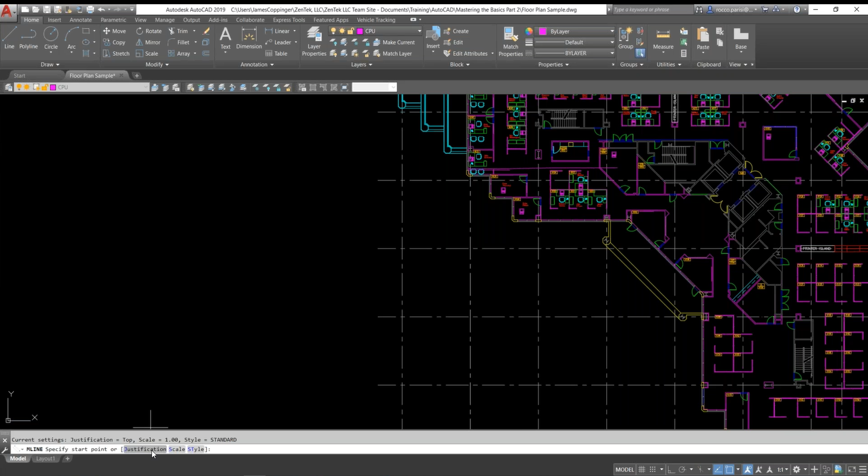868x476 pixels.
Task: Switch to the Annotate ribbon tab
Action: [x=81, y=20]
